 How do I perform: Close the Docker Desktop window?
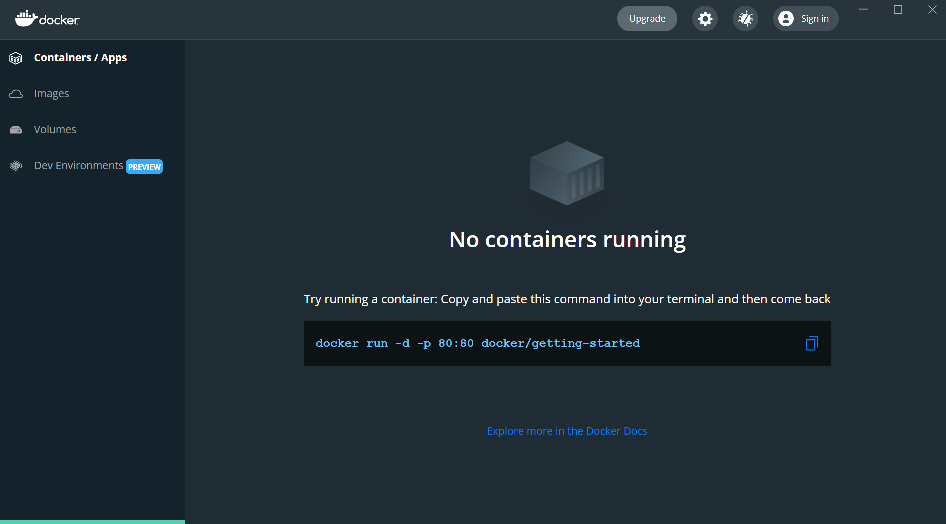pos(932,10)
